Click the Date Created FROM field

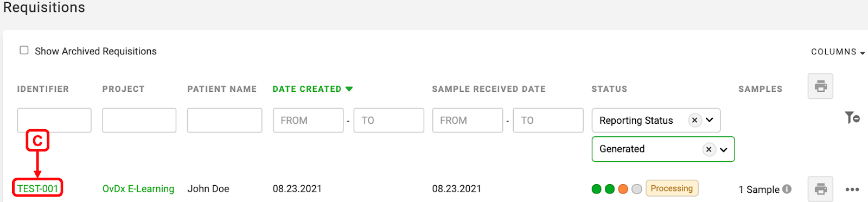tap(308, 120)
